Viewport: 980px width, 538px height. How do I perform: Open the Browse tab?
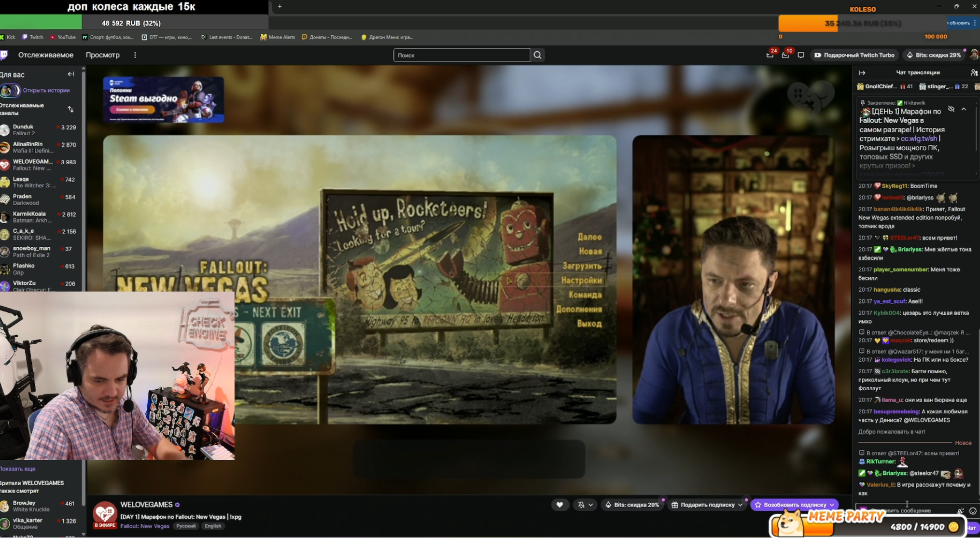(x=102, y=55)
